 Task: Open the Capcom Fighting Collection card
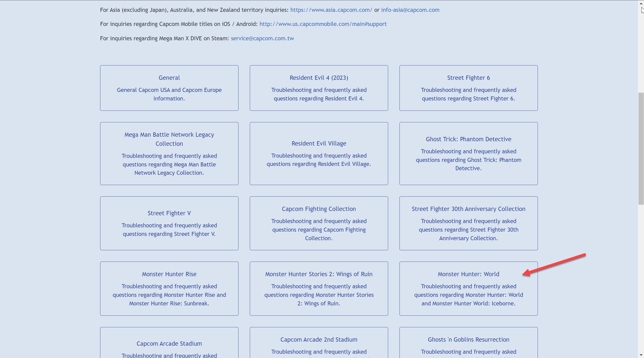click(x=319, y=223)
